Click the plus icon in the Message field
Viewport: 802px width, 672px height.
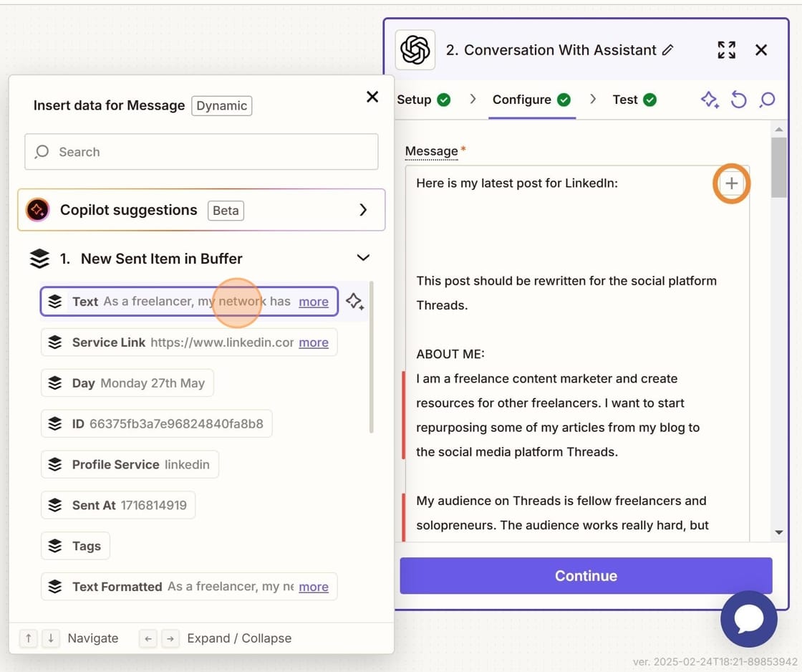click(x=731, y=183)
